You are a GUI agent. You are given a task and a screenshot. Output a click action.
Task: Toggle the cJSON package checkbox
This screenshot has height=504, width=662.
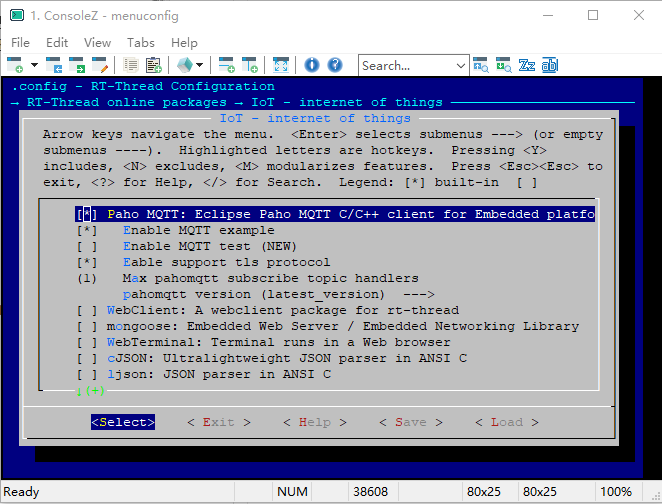[87, 359]
